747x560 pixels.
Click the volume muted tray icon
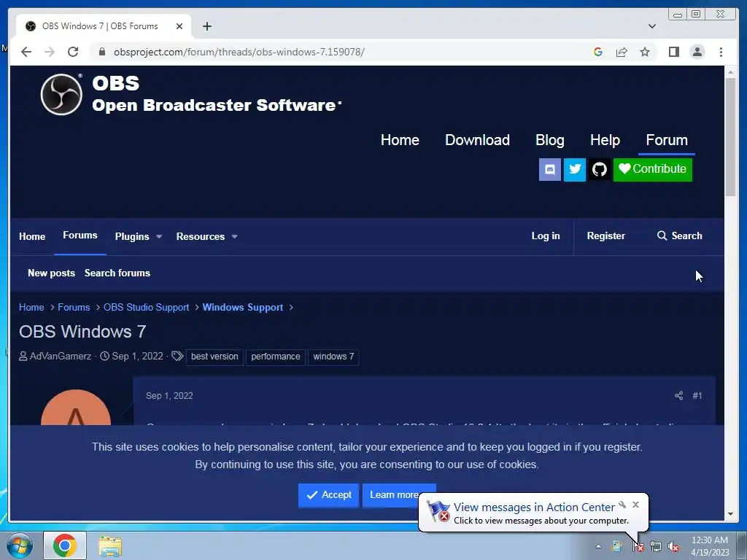coord(673,547)
